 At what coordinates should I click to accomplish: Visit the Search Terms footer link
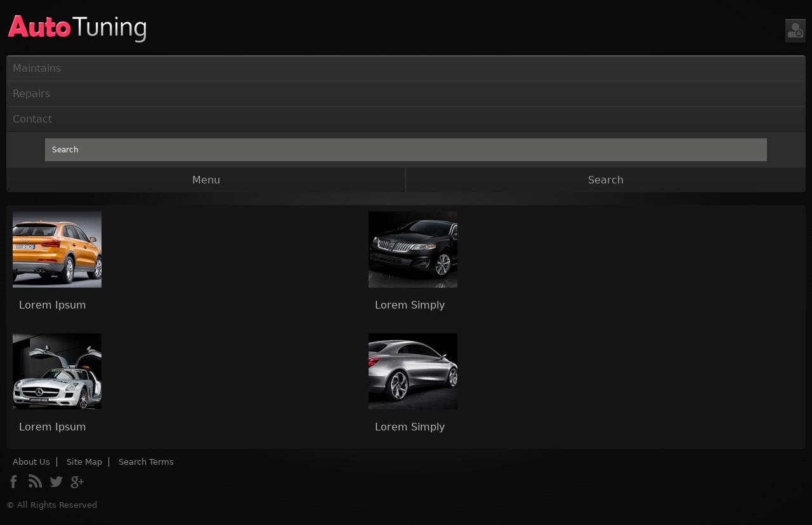(146, 462)
